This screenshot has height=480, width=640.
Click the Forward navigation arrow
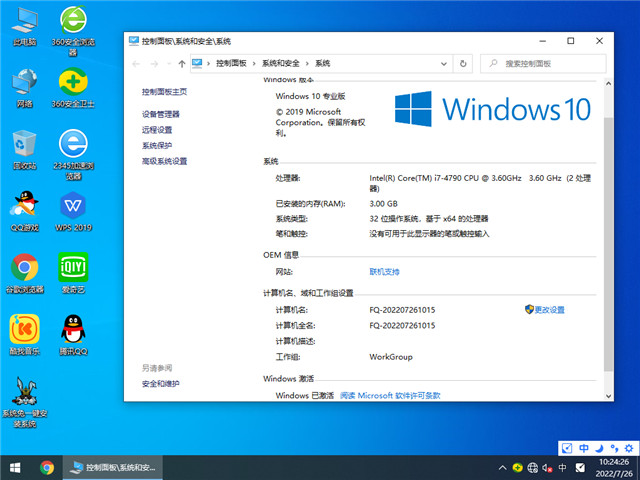[x=154, y=64]
